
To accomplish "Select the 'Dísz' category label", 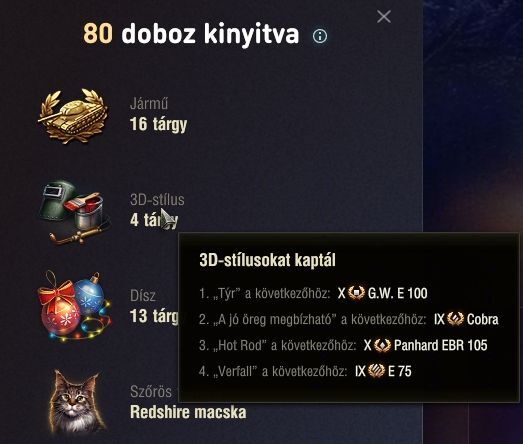I will [x=142, y=296].
